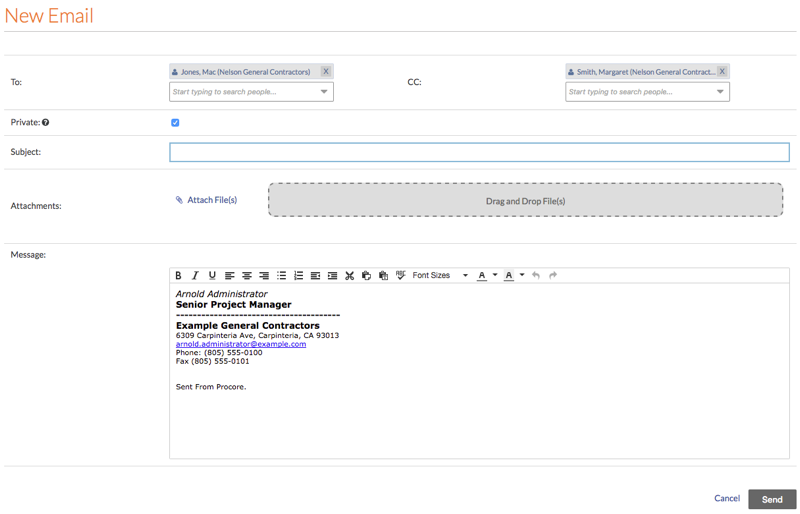Insert a numbered list

pyautogui.click(x=298, y=276)
